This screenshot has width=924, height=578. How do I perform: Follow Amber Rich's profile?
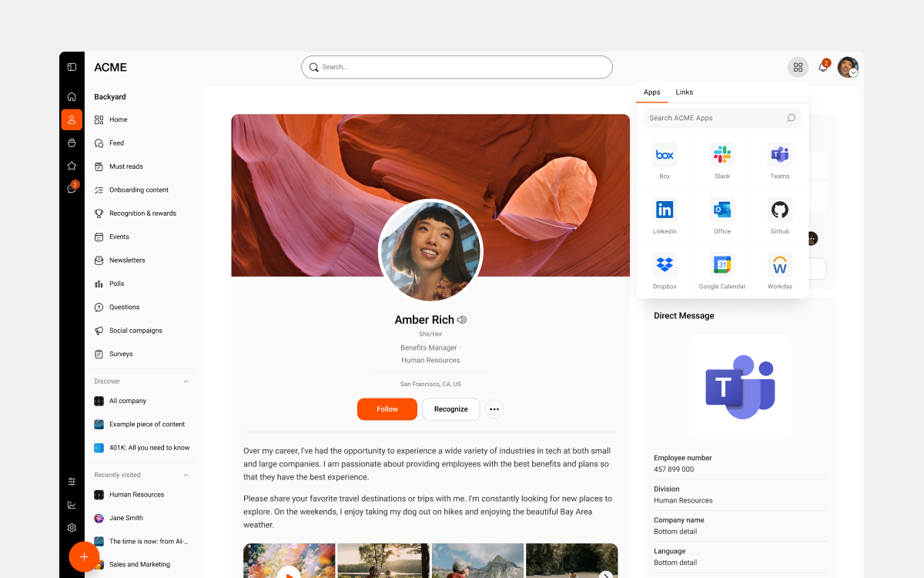tap(387, 409)
